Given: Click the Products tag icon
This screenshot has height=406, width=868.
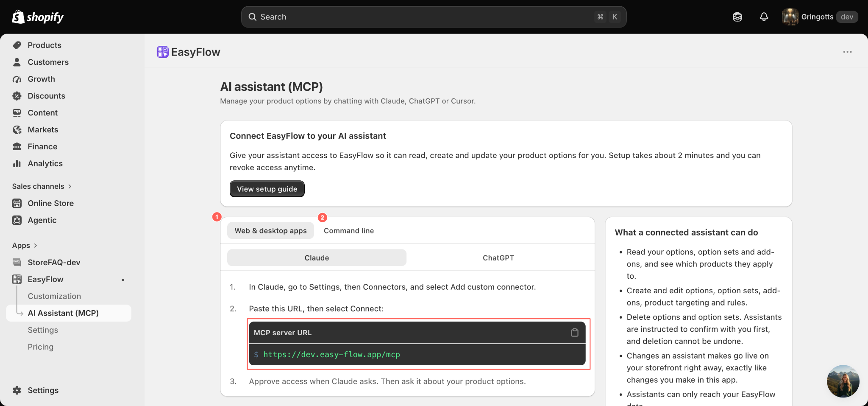Looking at the screenshot, I should [x=17, y=45].
